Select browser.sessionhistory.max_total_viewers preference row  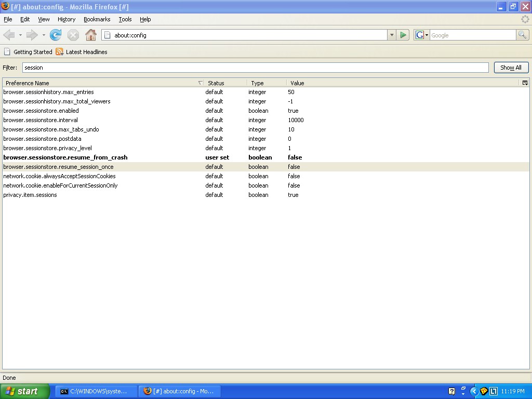tap(266, 101)
